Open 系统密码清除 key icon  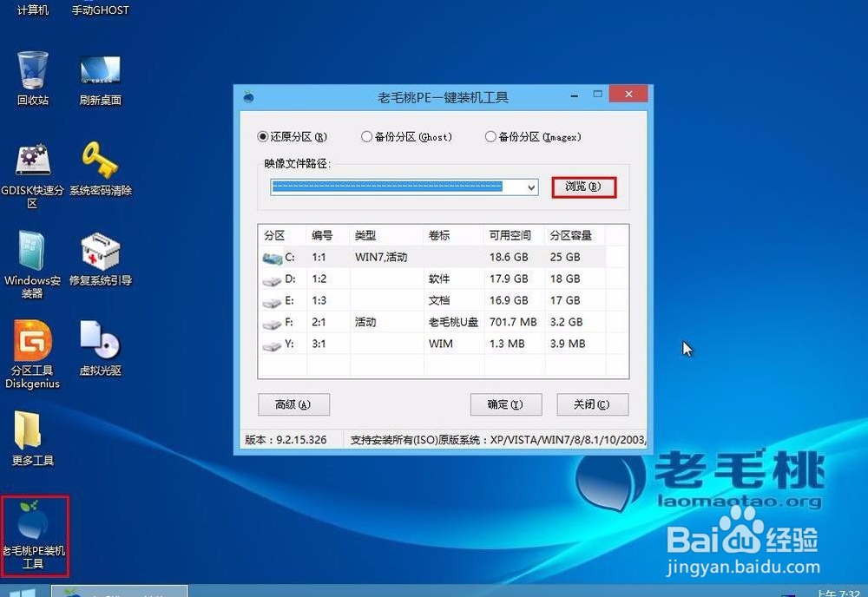(100, 167)
